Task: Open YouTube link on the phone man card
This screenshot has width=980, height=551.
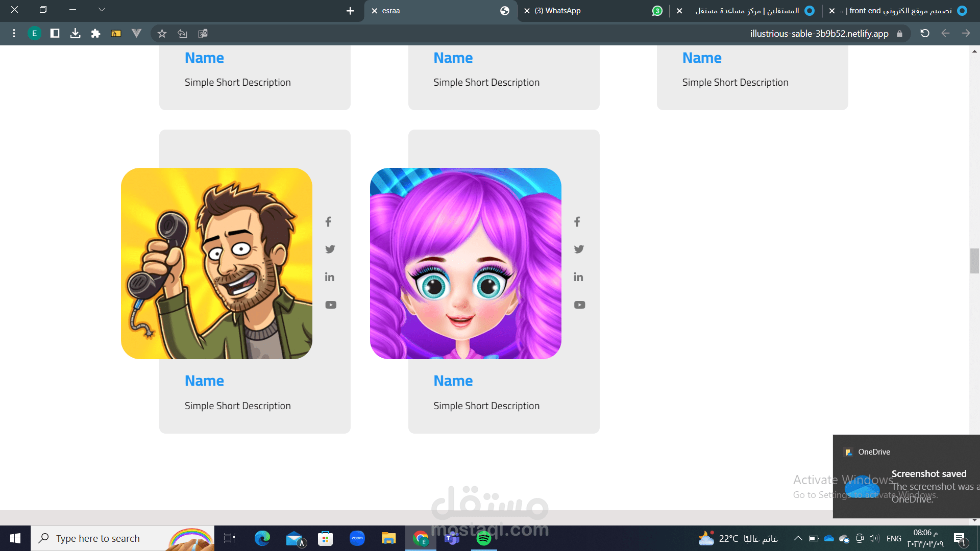Action: (x=331, y=305)
